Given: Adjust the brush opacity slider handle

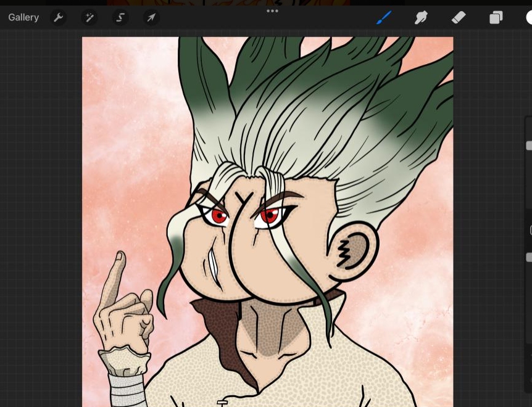Looking at the screenshot, I should click(x=529, y=258).
